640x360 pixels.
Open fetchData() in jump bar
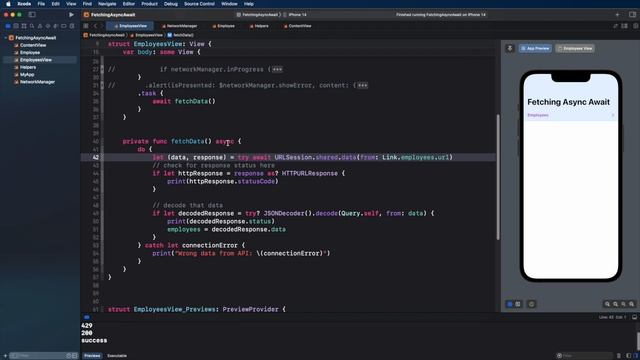(x=180, y=35)
